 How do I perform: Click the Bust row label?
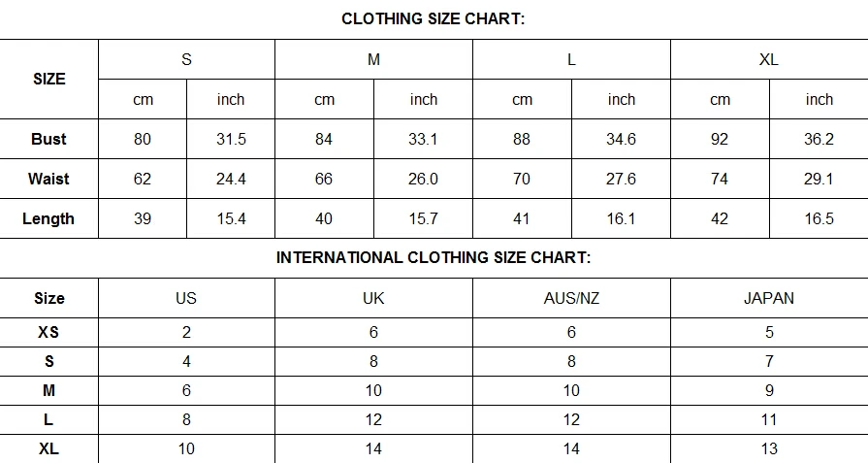point(48,139)
